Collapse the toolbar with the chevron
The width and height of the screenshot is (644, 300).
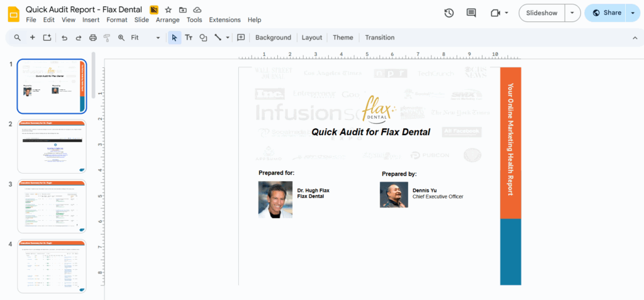tap(635, 38)
